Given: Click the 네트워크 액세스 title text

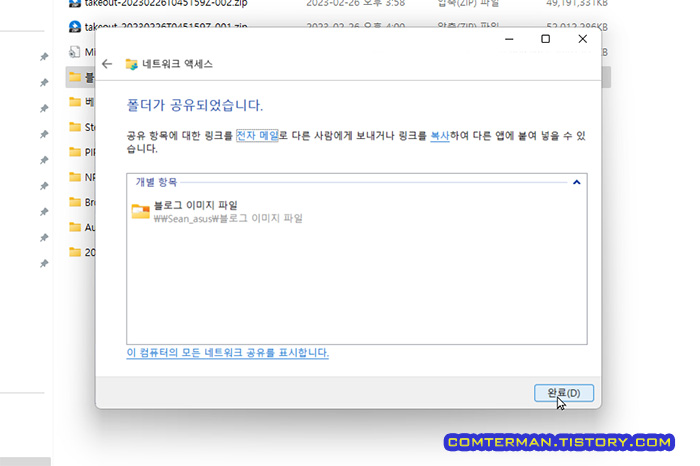Looking at the screenshot, I should pyautogui.click(x=177, y=64).
